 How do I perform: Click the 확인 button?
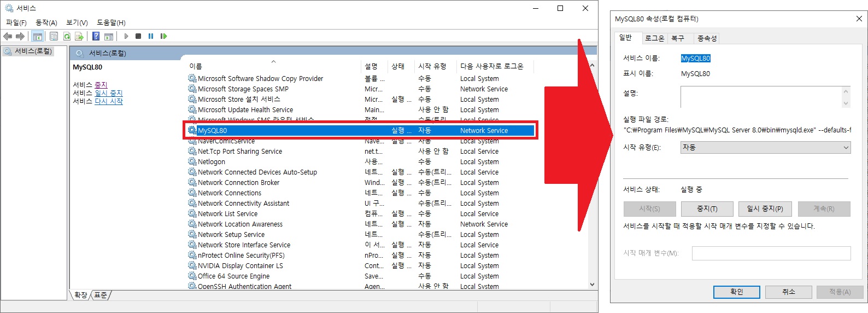tap(736, 292)
